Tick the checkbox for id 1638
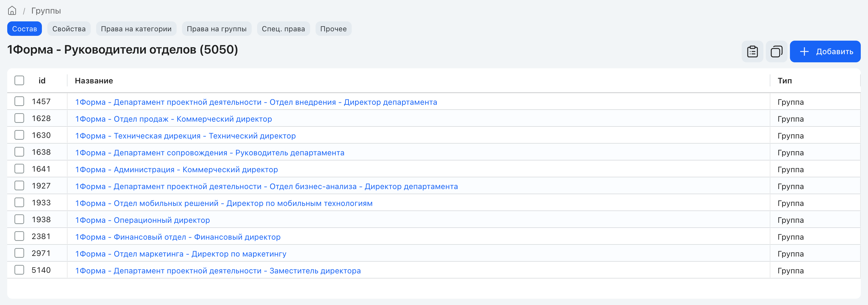868x305 pixels. [19, 152]
